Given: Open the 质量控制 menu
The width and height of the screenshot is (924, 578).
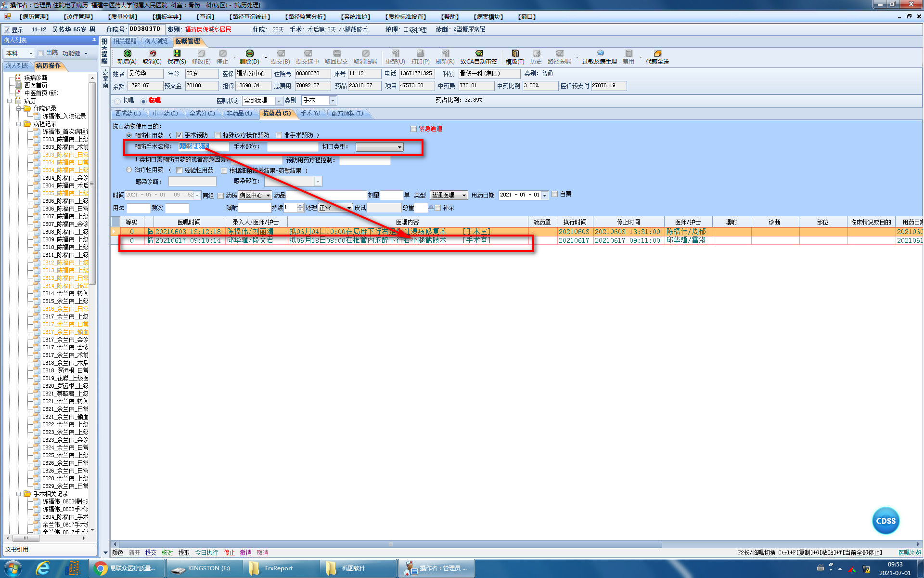Looking at the screenshot, I should tap(123, 17).
